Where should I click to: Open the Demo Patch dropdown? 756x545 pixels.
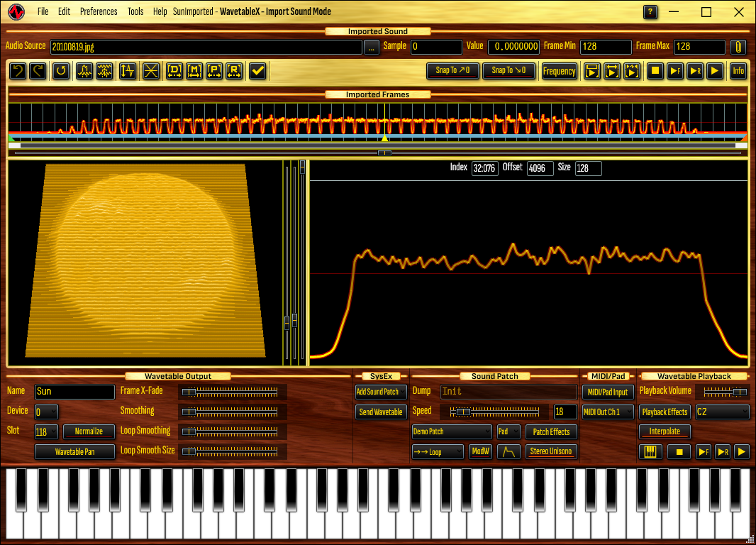452,431
